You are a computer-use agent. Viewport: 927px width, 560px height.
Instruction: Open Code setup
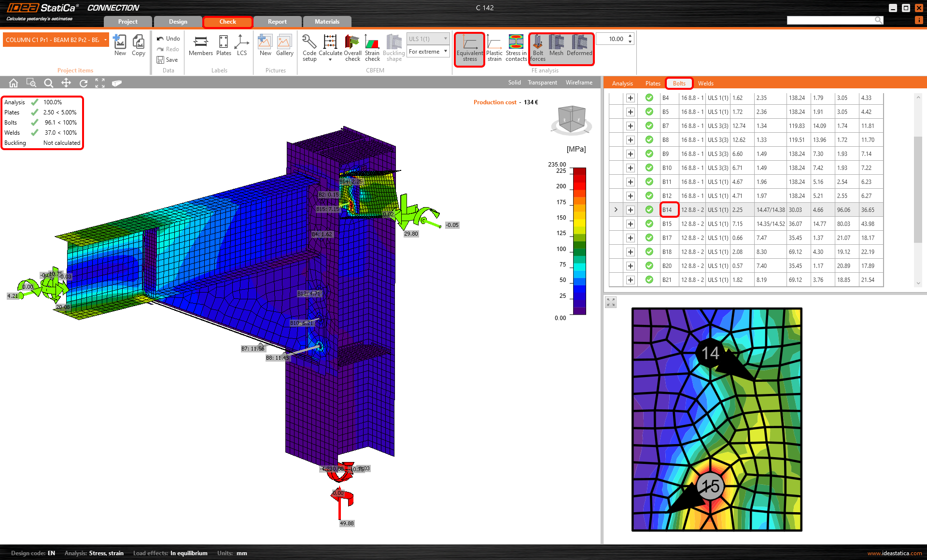coord(309,47)
